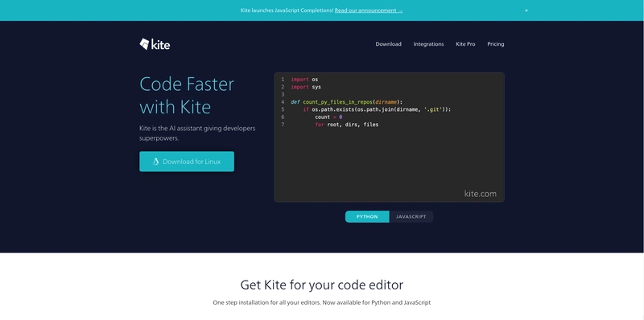Switch code demo to JavaScript tab
Screen dimensions: 644x320
(411, 216)
